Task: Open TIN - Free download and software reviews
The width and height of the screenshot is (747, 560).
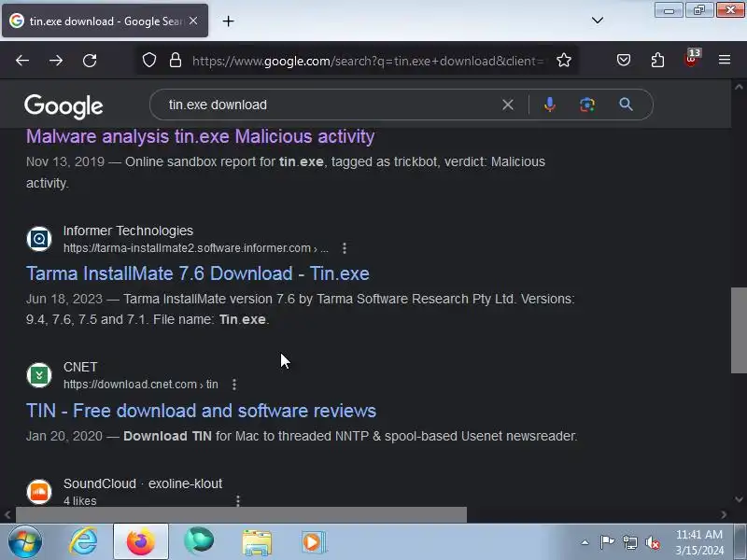Action: pyautogui.click(x=201, y=411)
